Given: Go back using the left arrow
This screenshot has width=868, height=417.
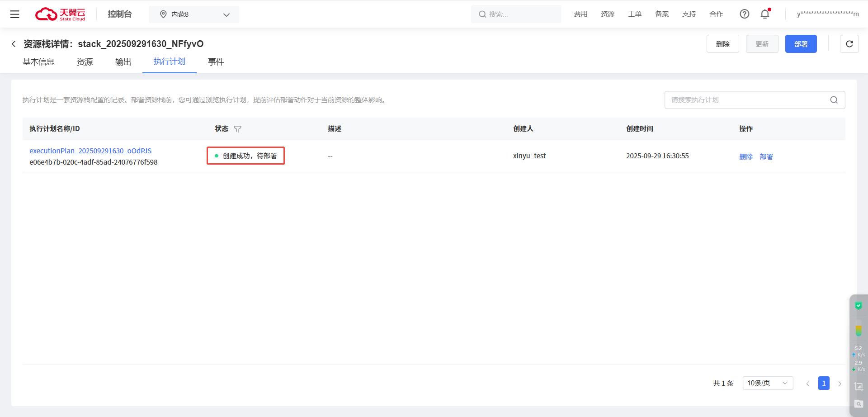Looking at the screenshot, I should [x=14, y=44].
